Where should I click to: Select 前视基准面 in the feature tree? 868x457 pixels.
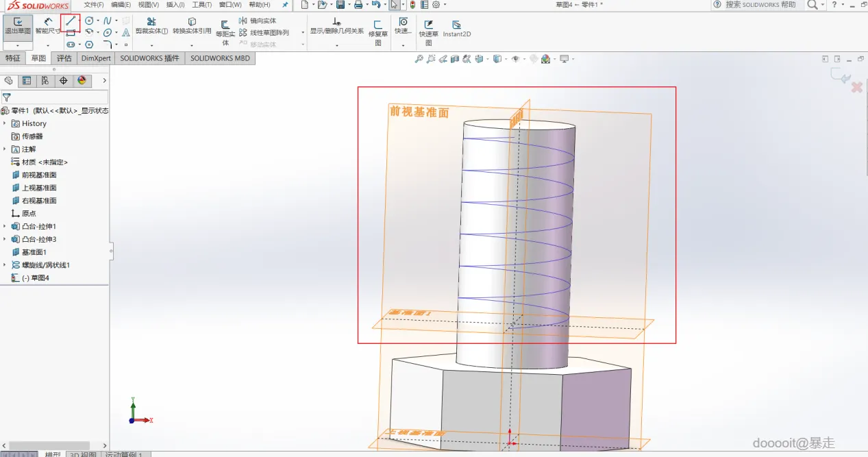point(38,175)
